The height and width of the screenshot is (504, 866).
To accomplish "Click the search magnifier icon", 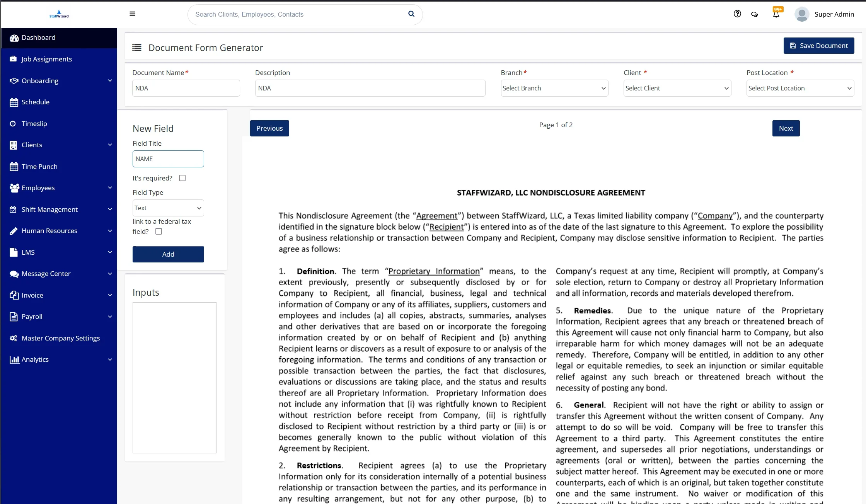I will (x=411, y=14).
